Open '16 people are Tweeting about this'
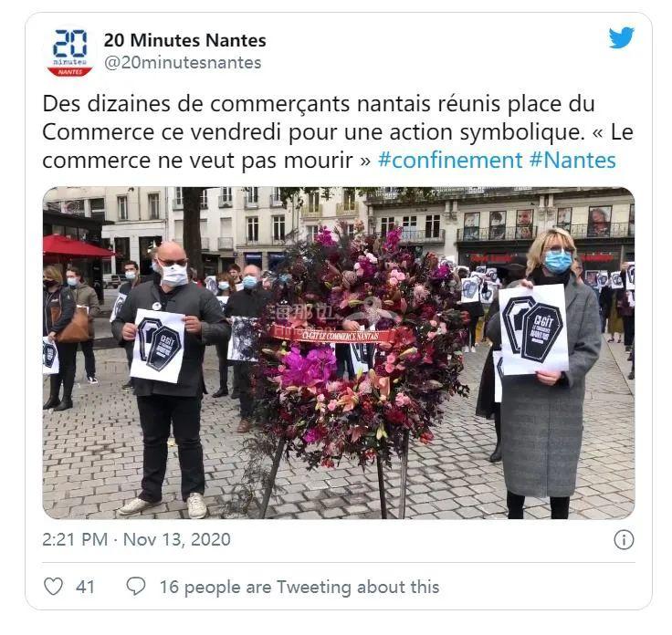The height and width of the screenshot is (635, 672). [299, 587]
